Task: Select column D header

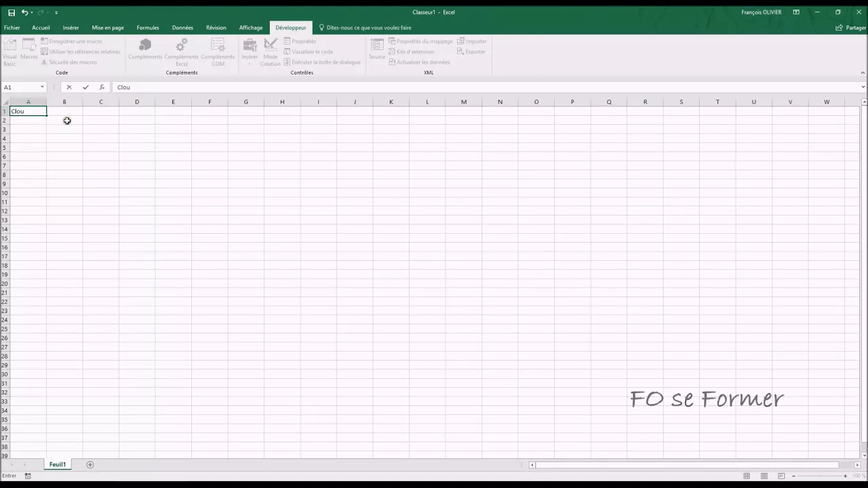Action: pos(137,102)
